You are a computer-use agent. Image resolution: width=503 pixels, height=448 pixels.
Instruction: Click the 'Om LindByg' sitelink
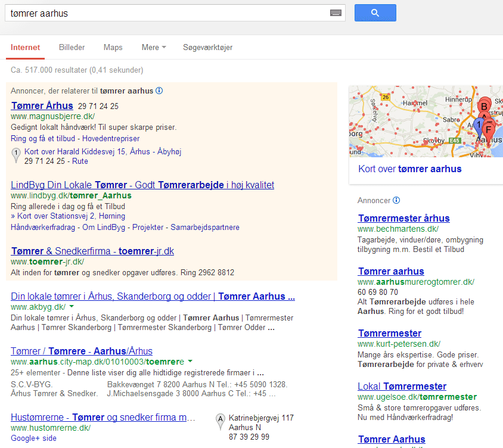(104, 228)
